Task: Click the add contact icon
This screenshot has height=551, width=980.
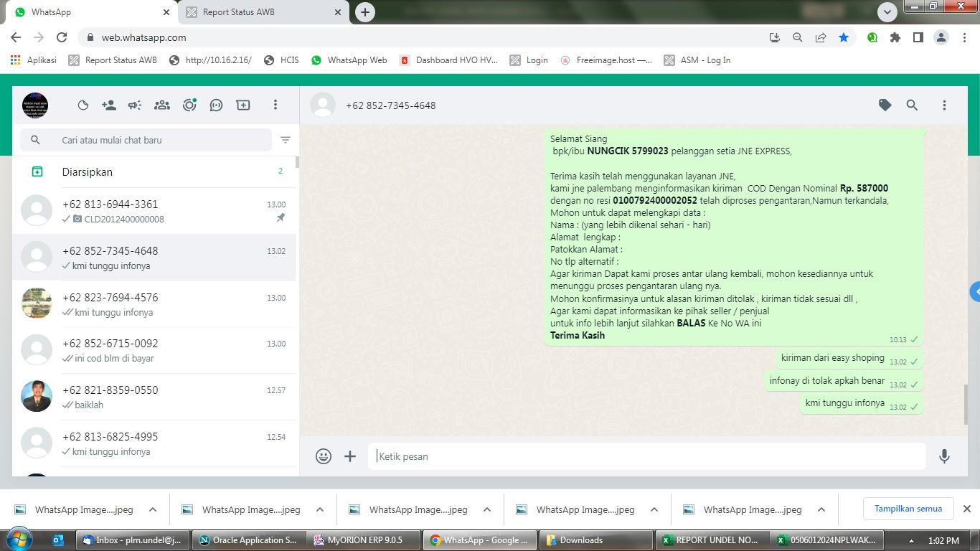Action: coord(109,105)
